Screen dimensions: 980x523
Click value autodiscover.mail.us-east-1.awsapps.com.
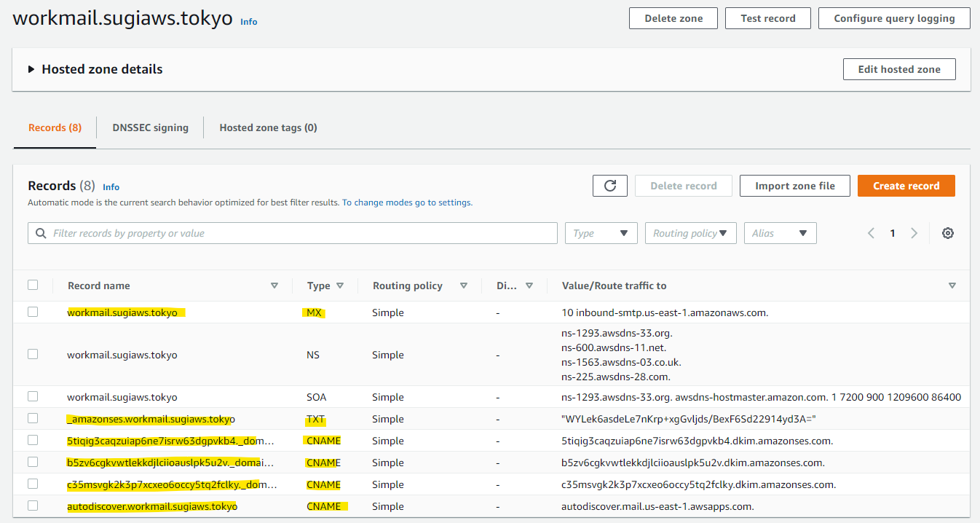pyautogui.click(x=657, y=506)
